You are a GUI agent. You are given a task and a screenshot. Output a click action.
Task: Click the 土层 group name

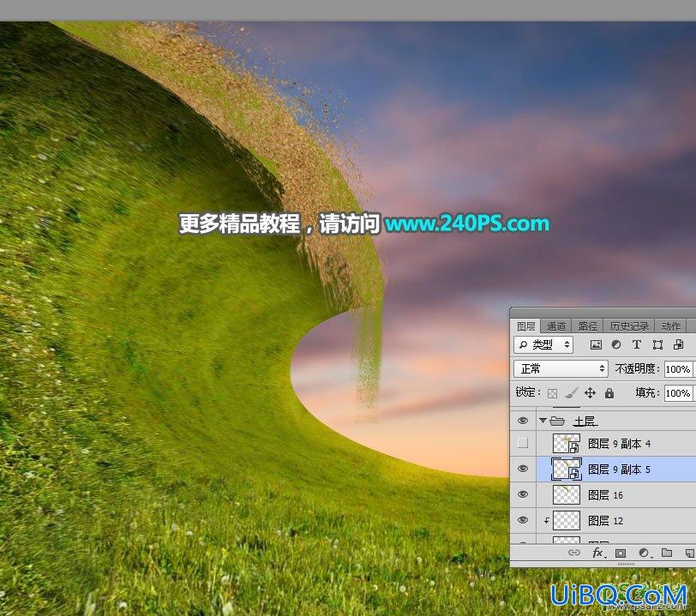585,421
